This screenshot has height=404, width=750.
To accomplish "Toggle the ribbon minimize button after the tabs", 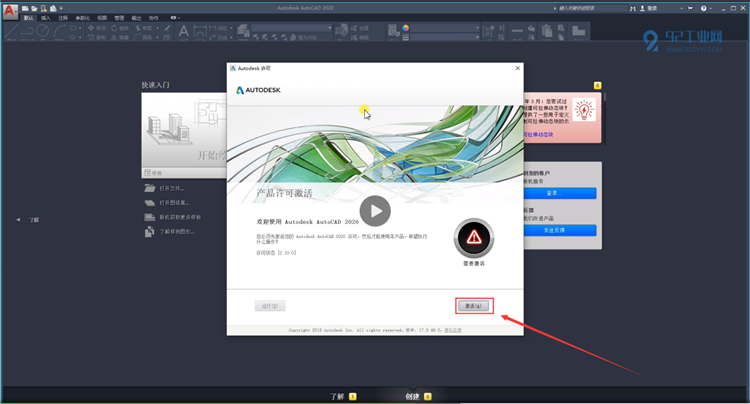I will click(173, 18).
